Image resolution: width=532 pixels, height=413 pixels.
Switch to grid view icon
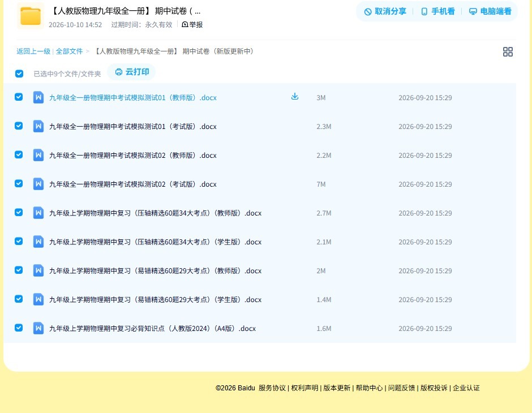508,51
